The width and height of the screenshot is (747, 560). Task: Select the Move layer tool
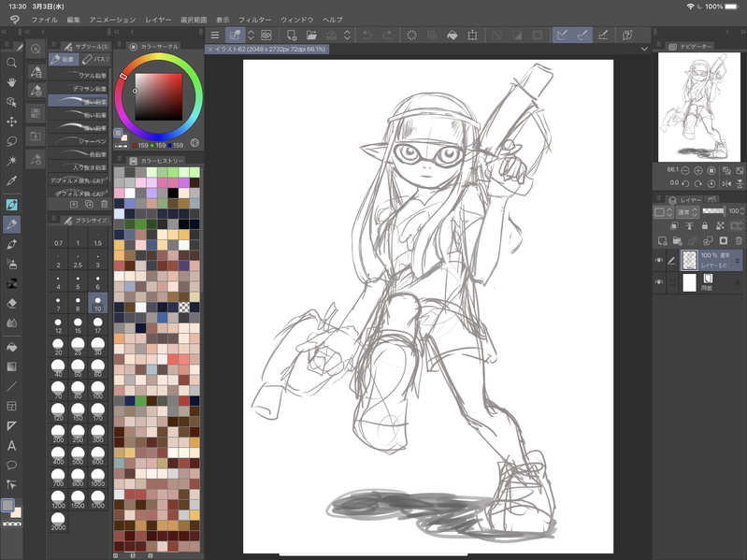pyautogui.click(x=11, y=122)
